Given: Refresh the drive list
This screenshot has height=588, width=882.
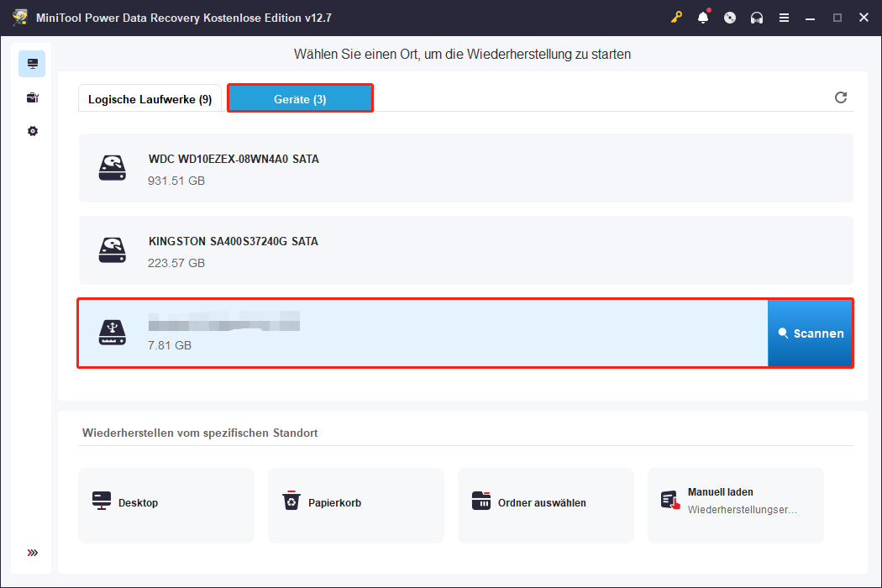Looking at the screenshot, I should [x=841, y=97].
